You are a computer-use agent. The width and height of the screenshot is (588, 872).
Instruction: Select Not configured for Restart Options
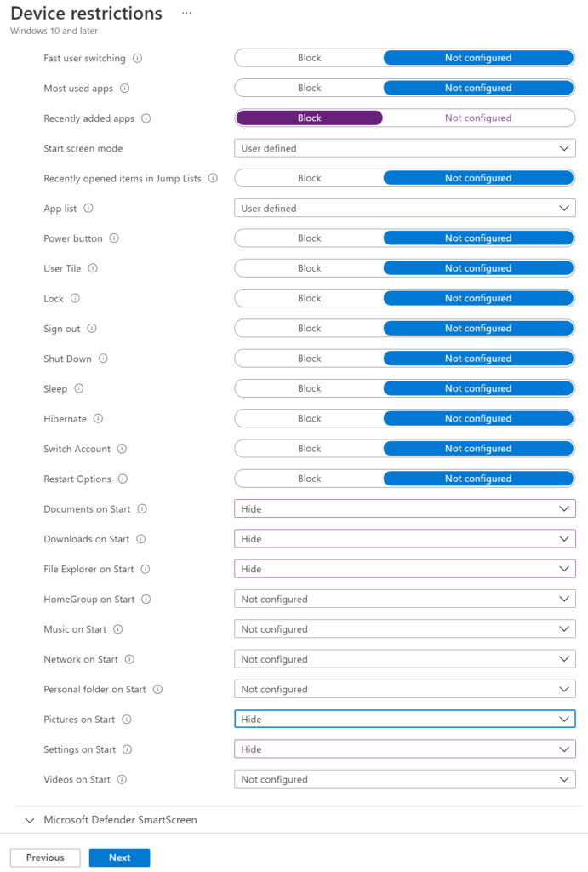pyautogui.click(x=478, y=479)
